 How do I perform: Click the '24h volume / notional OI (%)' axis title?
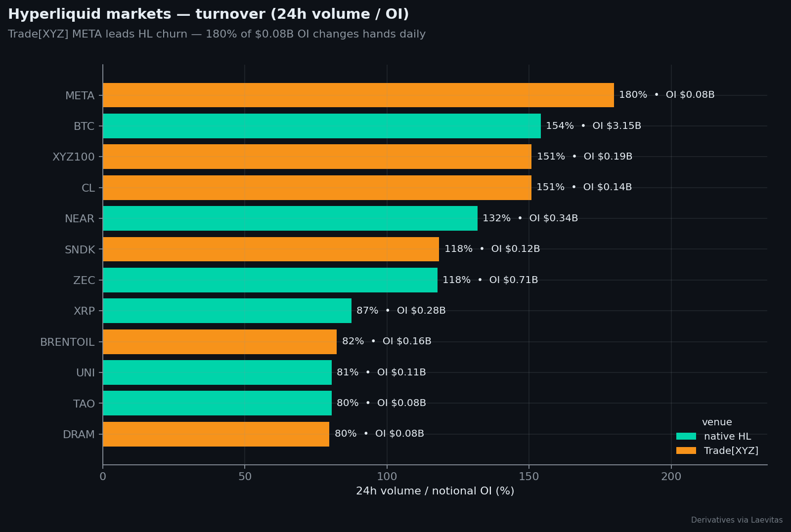pyautogui.click(x=435, y=491)
